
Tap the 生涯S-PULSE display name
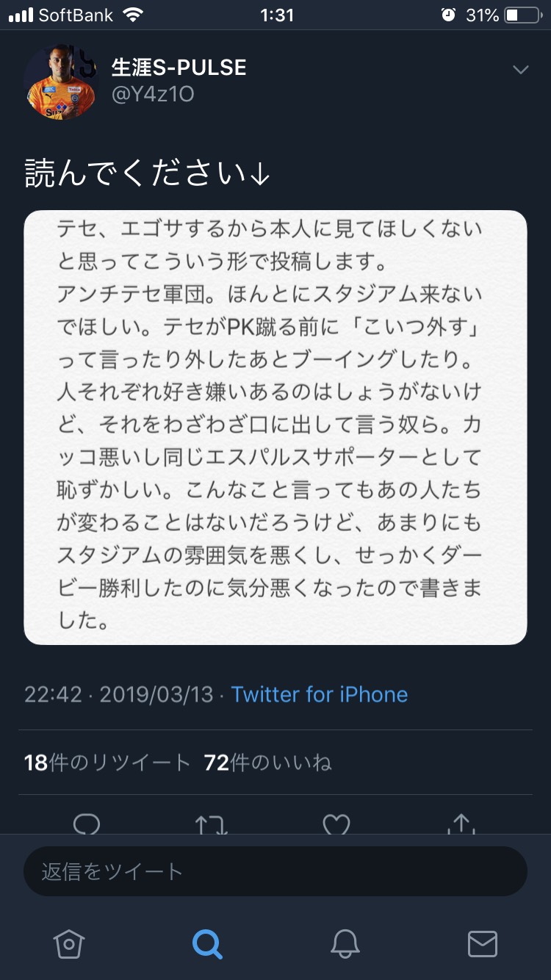tap(179, 68)
